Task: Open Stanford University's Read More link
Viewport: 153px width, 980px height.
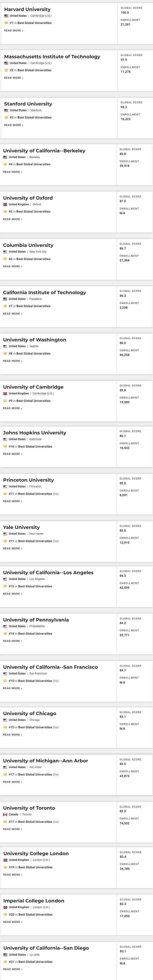Action: tap(14, 125)
